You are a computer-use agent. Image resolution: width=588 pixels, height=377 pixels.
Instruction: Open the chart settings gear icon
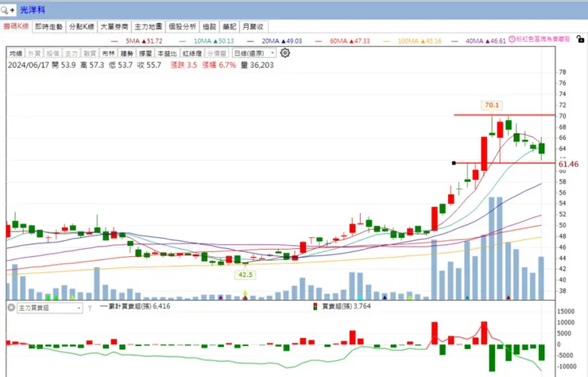(285, 53)
